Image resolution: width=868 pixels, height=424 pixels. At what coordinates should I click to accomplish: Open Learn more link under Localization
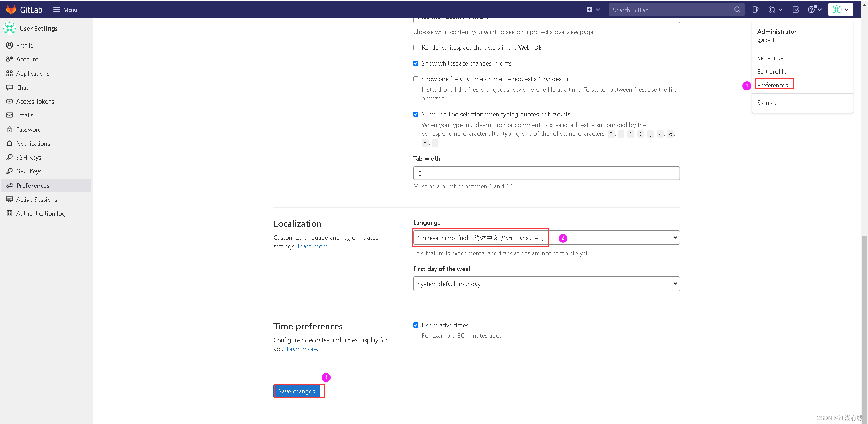coord(312,246)
